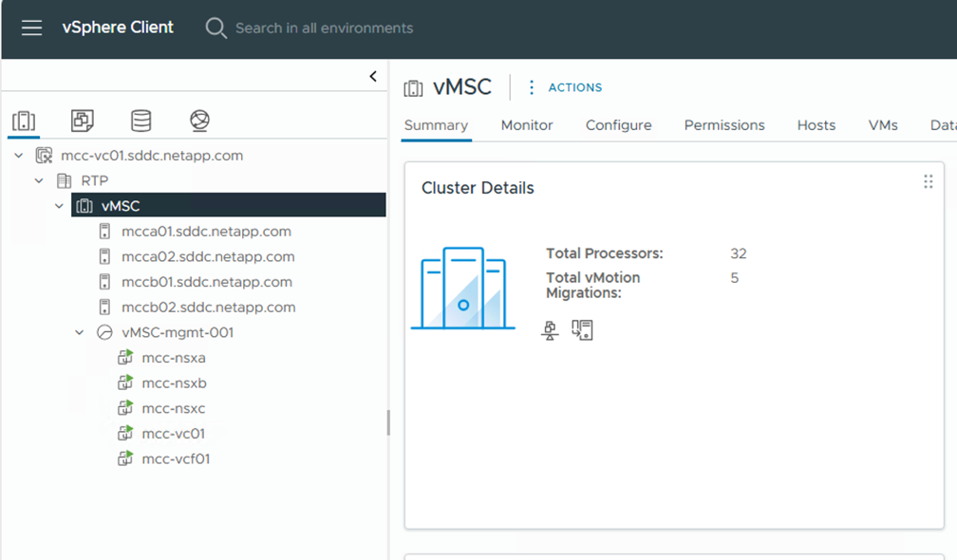Switch to Hosts and Clusters inventory view
This screenshot has height=560, width=957.
coord(24,121)
